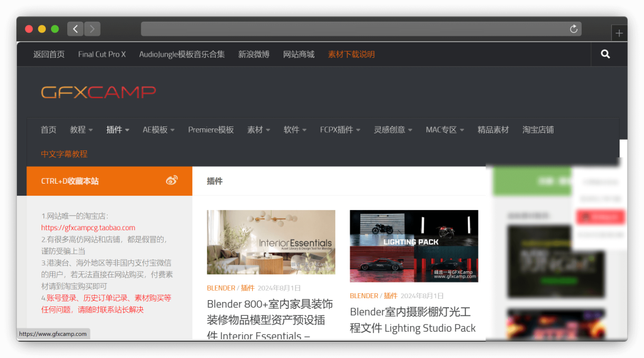This screenshot has height=358, width=644.
Task: Expand the 插件 dropdown menu
Action: point(118,130)
